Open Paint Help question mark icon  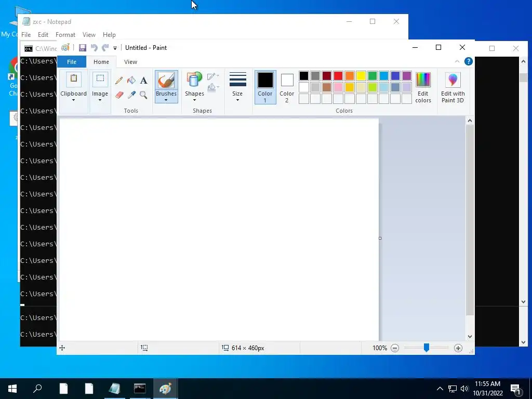point(468,61)
